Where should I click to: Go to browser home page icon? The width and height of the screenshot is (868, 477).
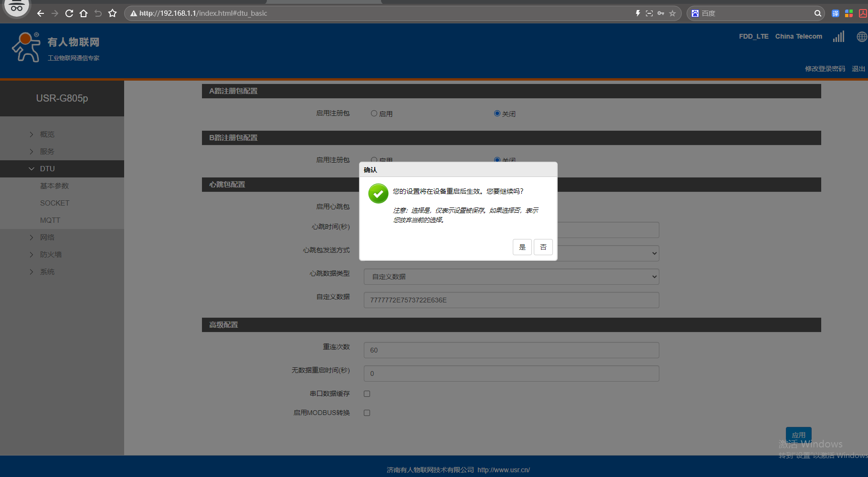pos(84,13)
